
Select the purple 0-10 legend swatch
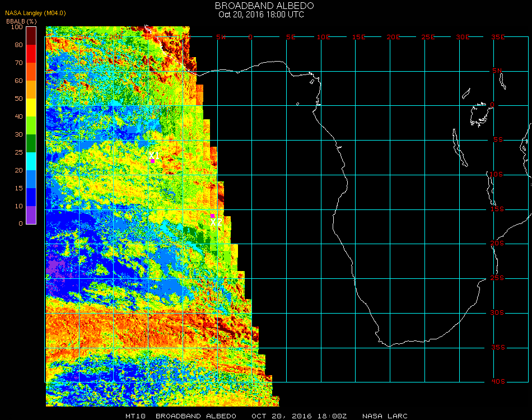[x=31, y=215]
